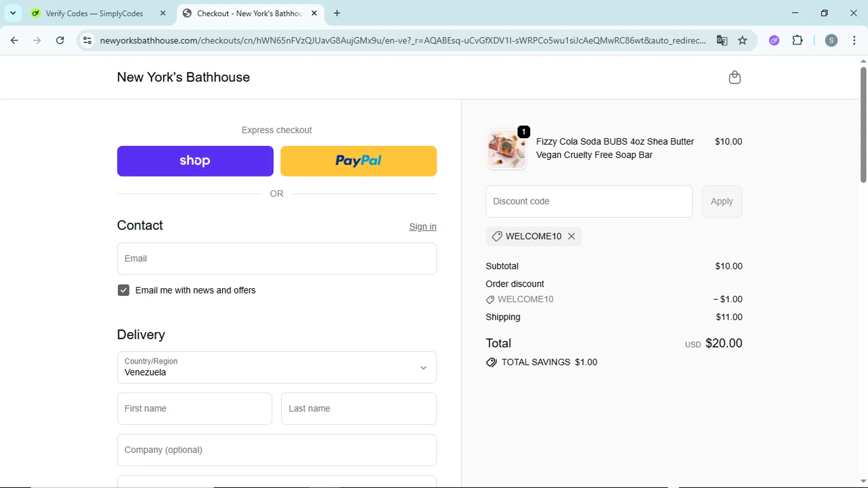Open the translate page icon
Image resolution: width=868 pixels, height=488 pixels.
click(x=722, y=41)
